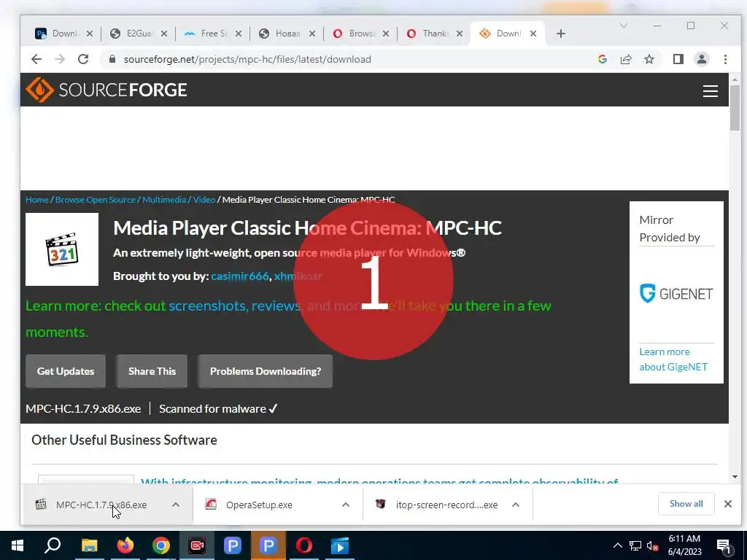This screenshot has height=560, width=747.
Task: Open the tab search chevron
Action: [x=623, y=26]
